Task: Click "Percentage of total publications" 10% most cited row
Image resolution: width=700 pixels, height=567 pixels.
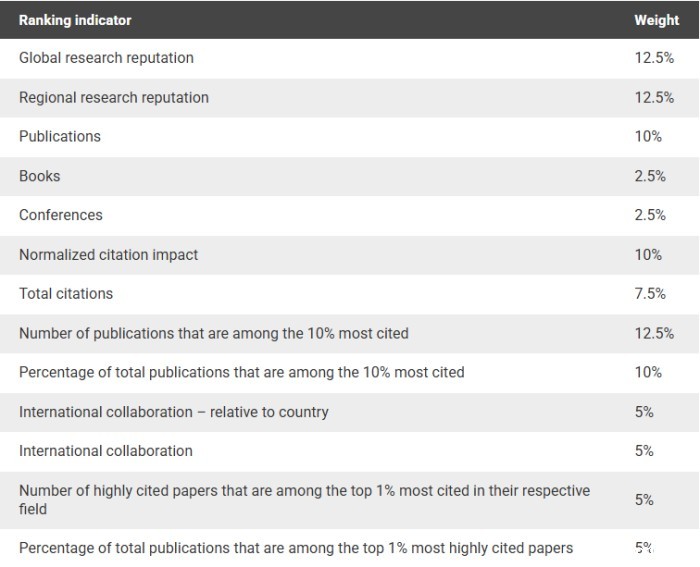Action: 242,372
